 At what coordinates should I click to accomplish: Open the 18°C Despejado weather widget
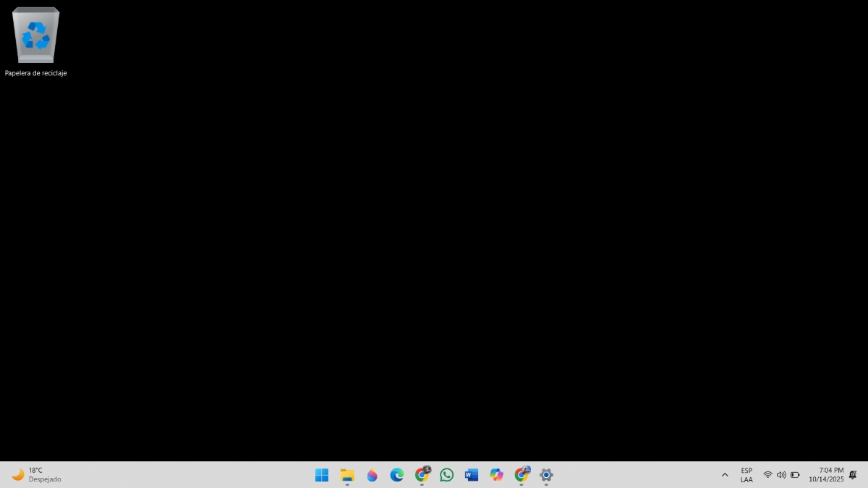tap(36, 475)
